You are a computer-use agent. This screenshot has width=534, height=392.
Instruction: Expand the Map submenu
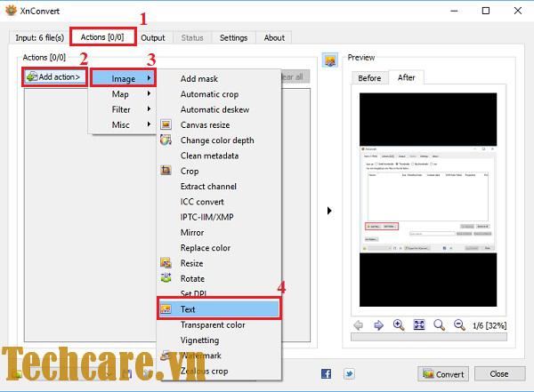(x=123, y=94)
